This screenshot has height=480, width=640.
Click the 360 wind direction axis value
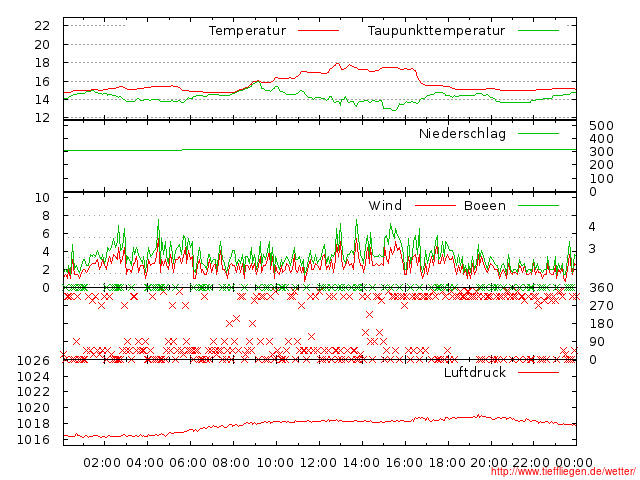tap(601, 288)
